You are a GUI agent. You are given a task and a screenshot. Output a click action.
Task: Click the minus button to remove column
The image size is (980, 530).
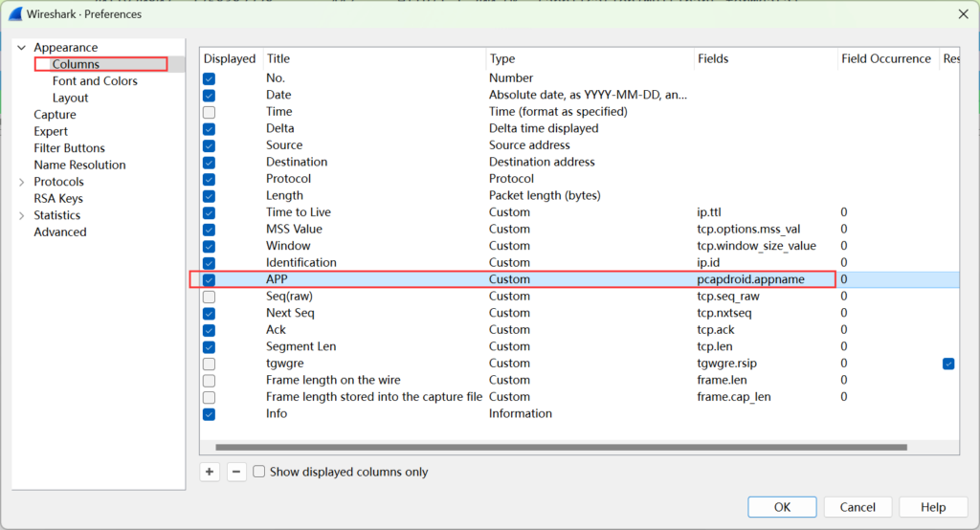click(236, 472)
